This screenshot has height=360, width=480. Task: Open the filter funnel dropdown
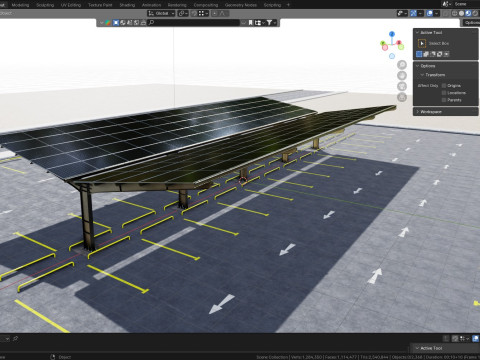271,23
